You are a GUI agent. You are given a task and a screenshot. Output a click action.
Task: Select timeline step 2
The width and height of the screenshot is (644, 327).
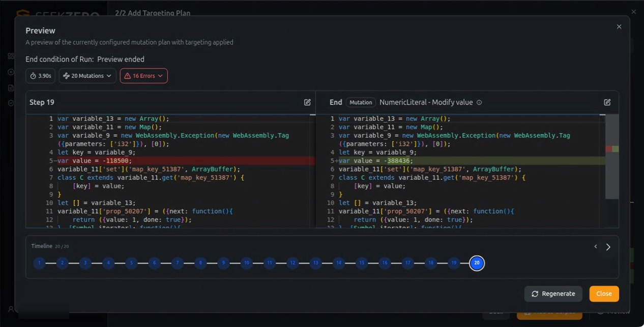[62, 263]
